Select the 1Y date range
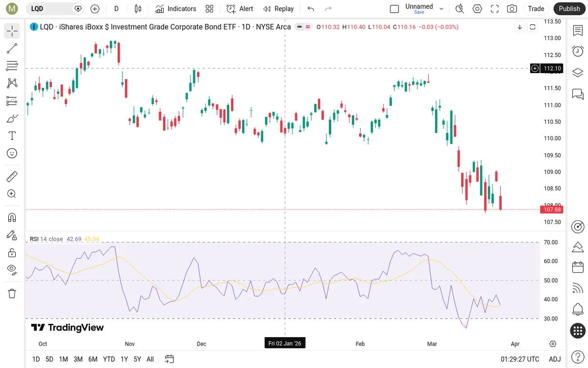 [124, 359]
